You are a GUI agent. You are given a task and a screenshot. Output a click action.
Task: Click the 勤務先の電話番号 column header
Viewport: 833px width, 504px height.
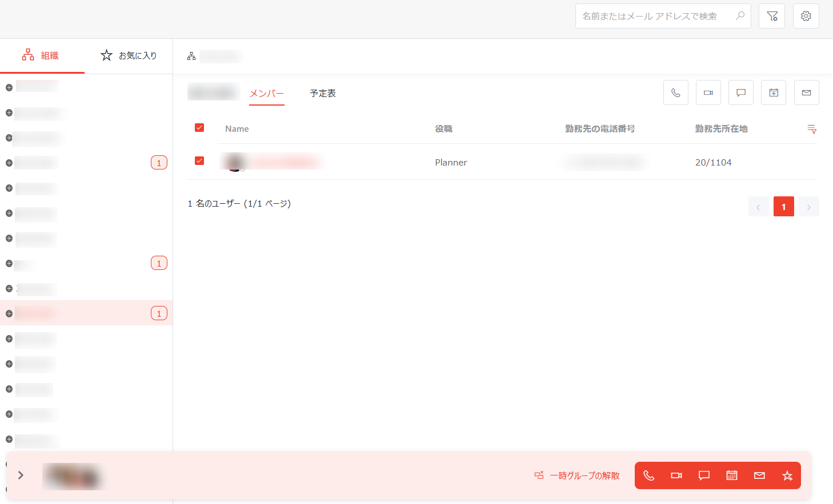[x=600, y=129]
